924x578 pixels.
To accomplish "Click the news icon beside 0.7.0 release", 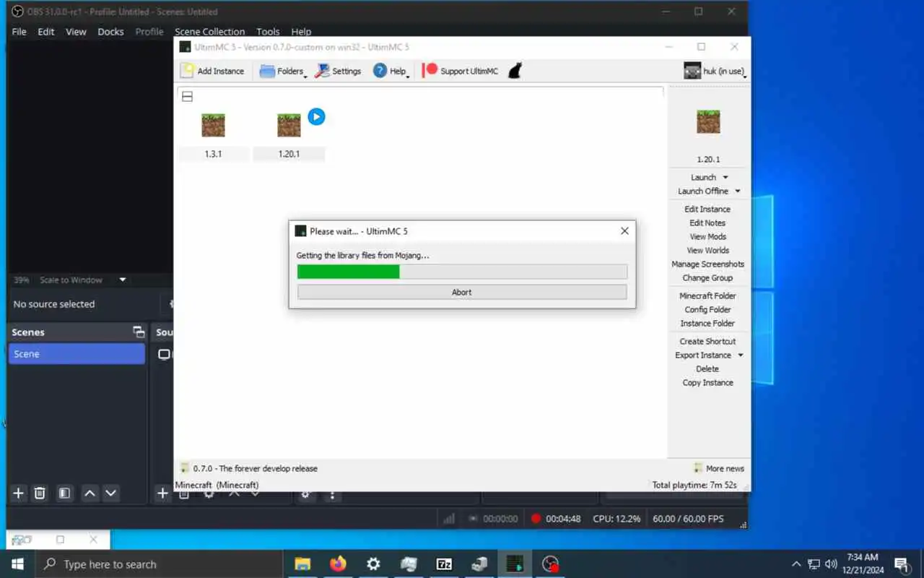I will point(185,468).
